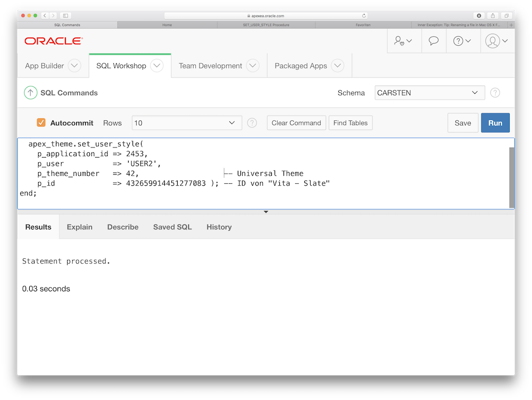Open the Rows count dropdown
Screen dimensions: 532x400
coord(186,123)
